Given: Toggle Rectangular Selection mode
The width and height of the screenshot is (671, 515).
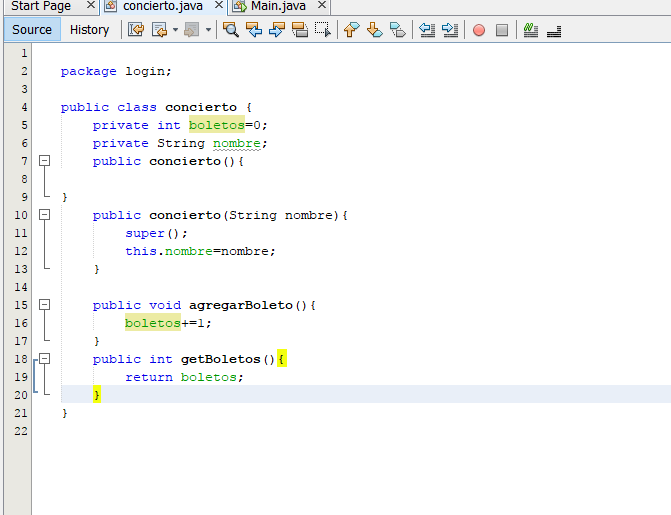Looking at the screenshot, I should (x=323, y=30).
